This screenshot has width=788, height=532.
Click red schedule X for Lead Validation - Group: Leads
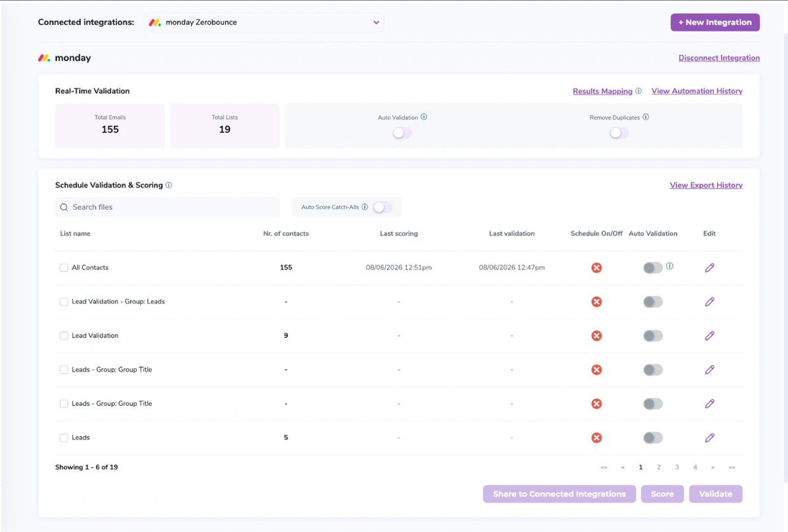[596, 302]
